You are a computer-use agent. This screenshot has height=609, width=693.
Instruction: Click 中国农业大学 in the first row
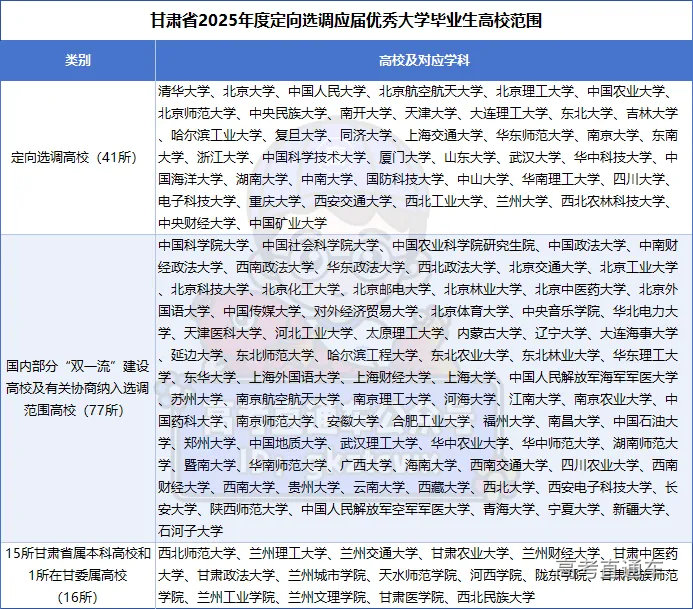pyautogui.click(x=626, y=91)
